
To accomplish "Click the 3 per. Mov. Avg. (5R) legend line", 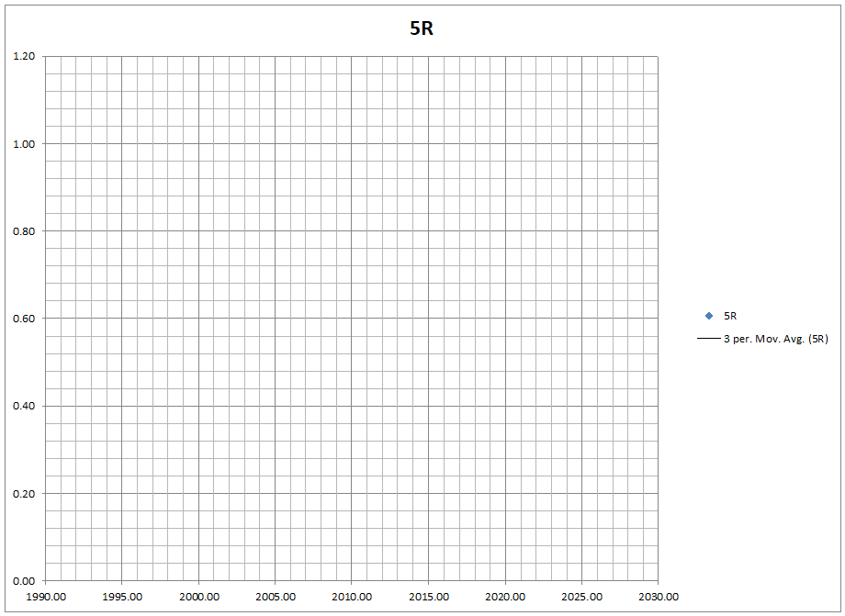I will [x=709, y=337].
